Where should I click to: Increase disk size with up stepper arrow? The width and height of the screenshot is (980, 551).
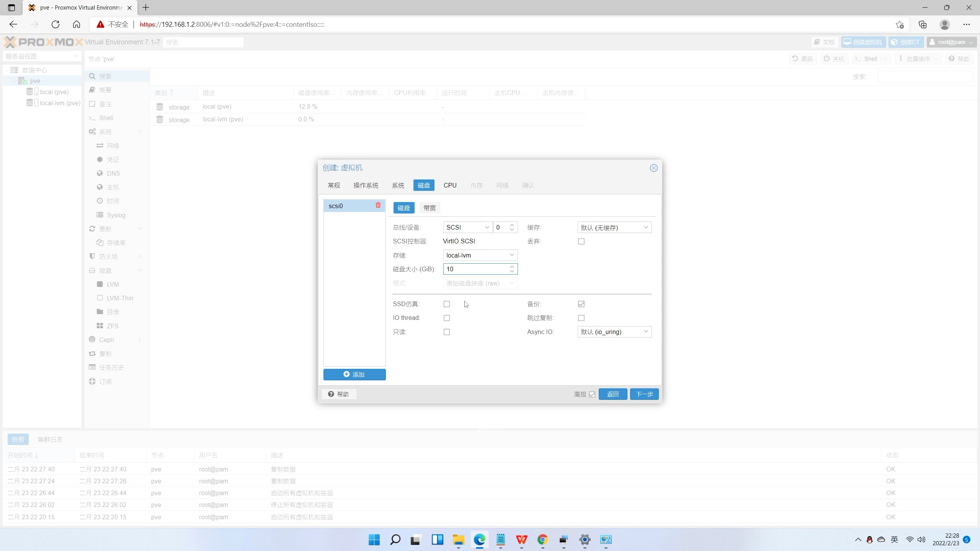(512, 267)
